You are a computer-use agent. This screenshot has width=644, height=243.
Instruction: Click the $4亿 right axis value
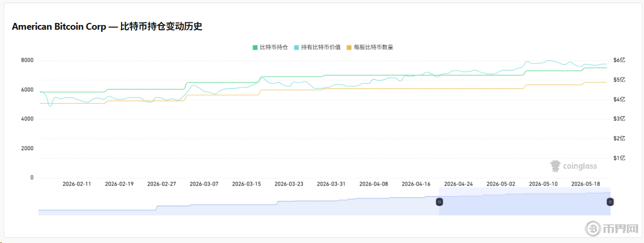[619, 100]
